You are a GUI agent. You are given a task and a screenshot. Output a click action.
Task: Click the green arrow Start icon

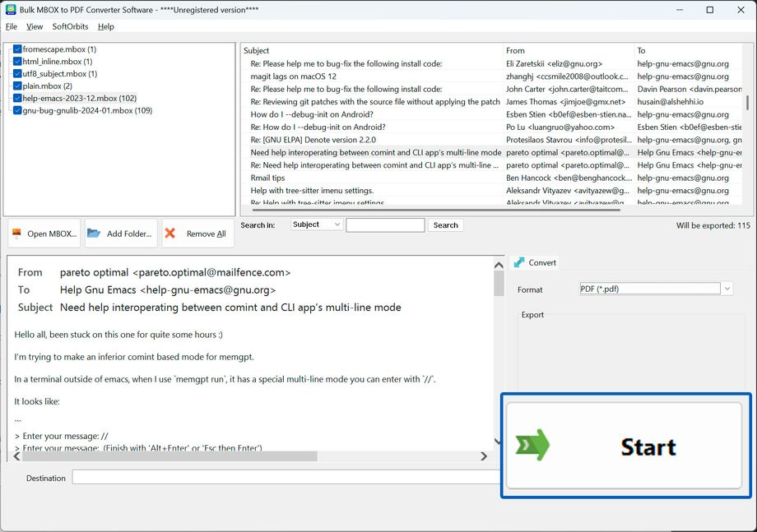(x=532, y=445)
